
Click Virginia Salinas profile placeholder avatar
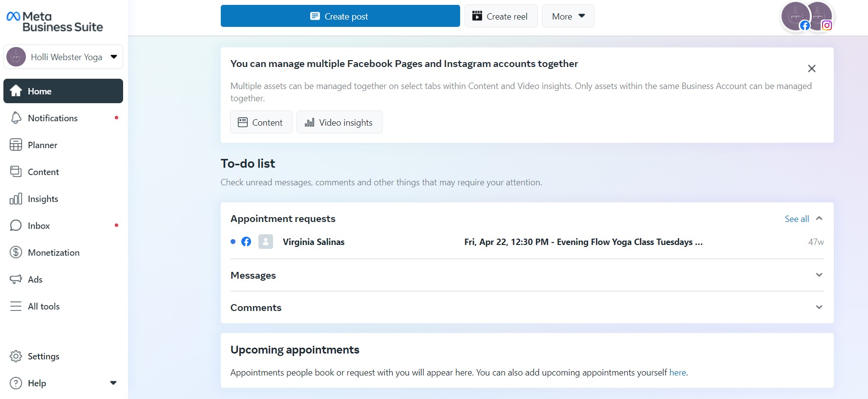266,242
